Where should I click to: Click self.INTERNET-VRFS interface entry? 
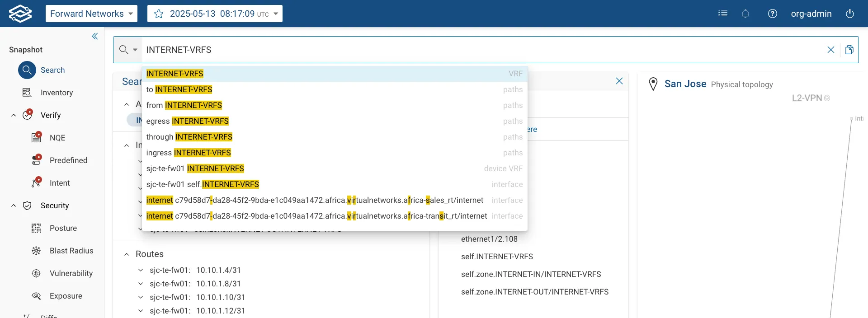click(x=497, y=257)
